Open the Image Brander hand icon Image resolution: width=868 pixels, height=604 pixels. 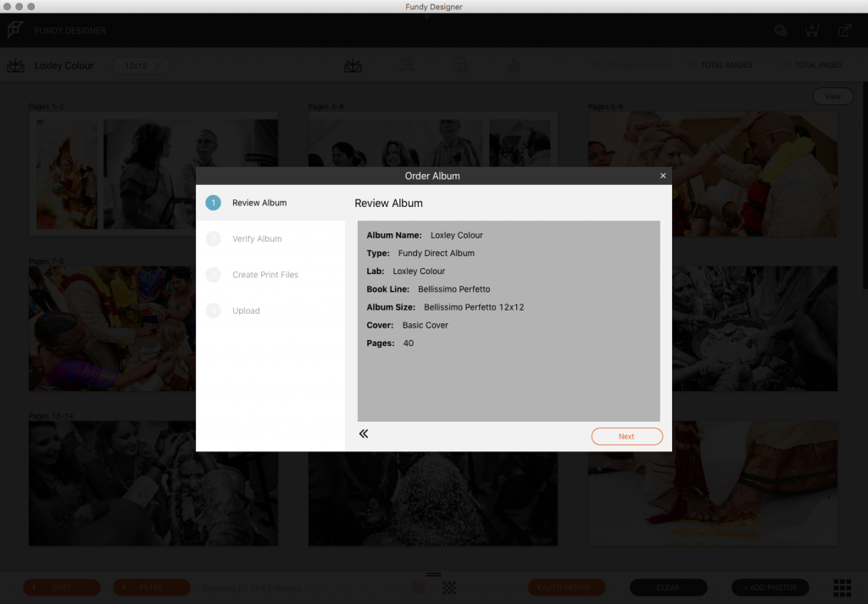point(515,65)
